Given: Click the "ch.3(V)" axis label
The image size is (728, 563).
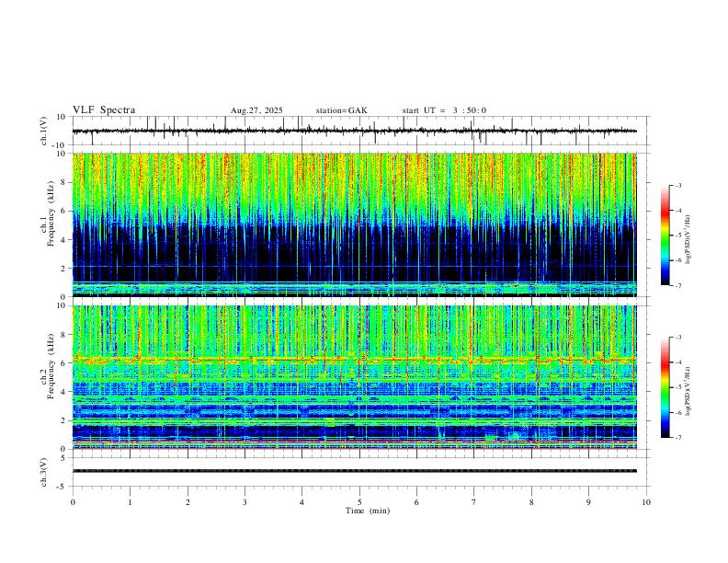Looking at the screenshot, I should (x=44, y=473).
